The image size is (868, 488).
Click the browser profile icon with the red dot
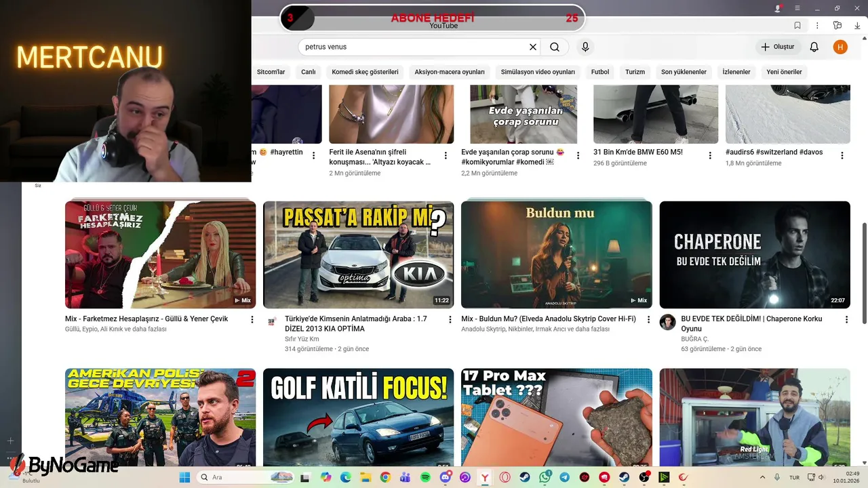[x=778, y=8]
